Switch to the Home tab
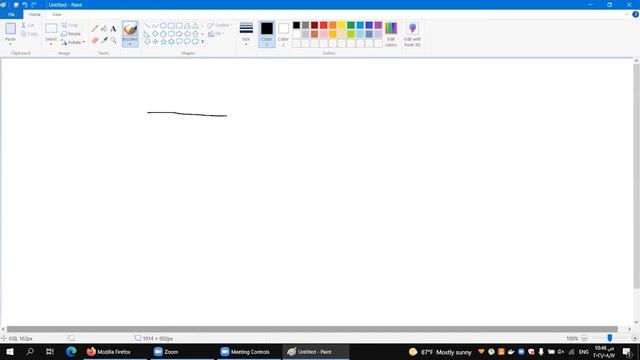This screenshot has width=640, height=360. click(35, 14)
